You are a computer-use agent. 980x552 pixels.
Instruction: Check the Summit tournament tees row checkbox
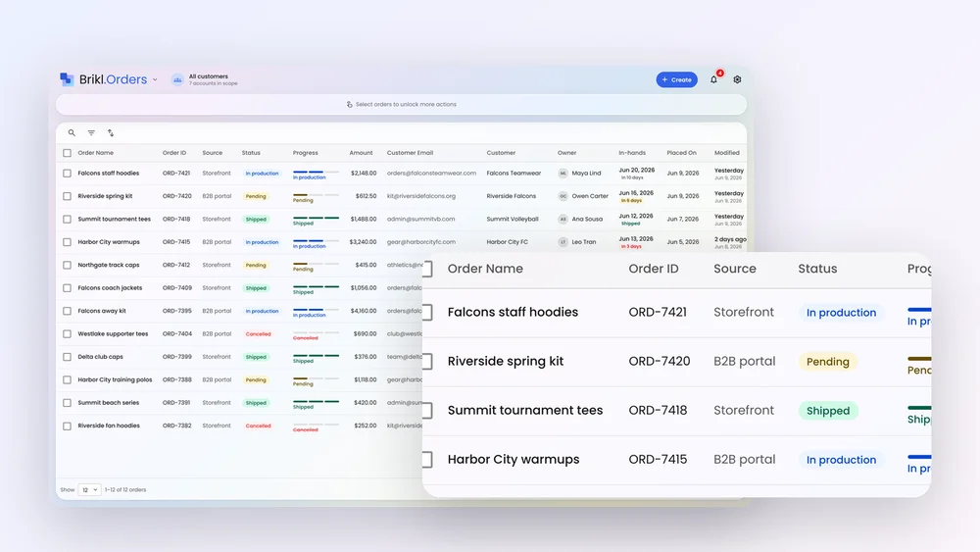pyautogui.click(x=67, y=220)
